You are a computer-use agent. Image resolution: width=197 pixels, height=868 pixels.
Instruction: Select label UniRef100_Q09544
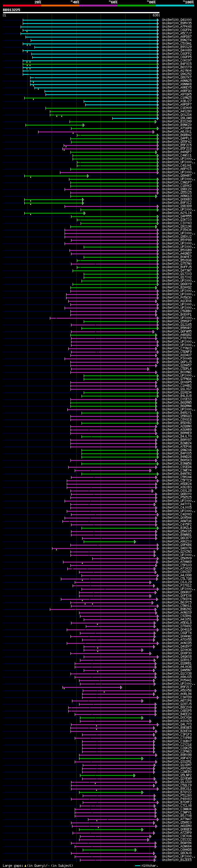(x=177, y=518)
